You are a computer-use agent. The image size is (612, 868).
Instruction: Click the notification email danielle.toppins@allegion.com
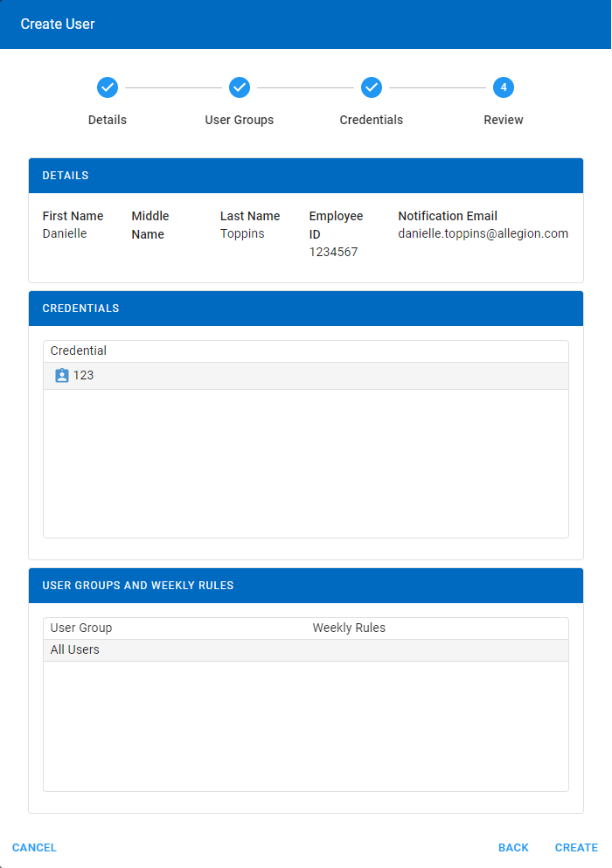tap(483, 234)
